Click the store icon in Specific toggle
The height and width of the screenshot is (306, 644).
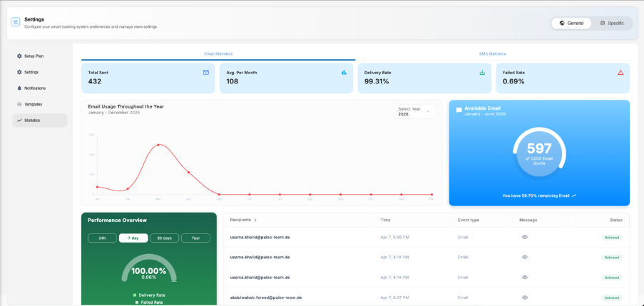point(603,24)
